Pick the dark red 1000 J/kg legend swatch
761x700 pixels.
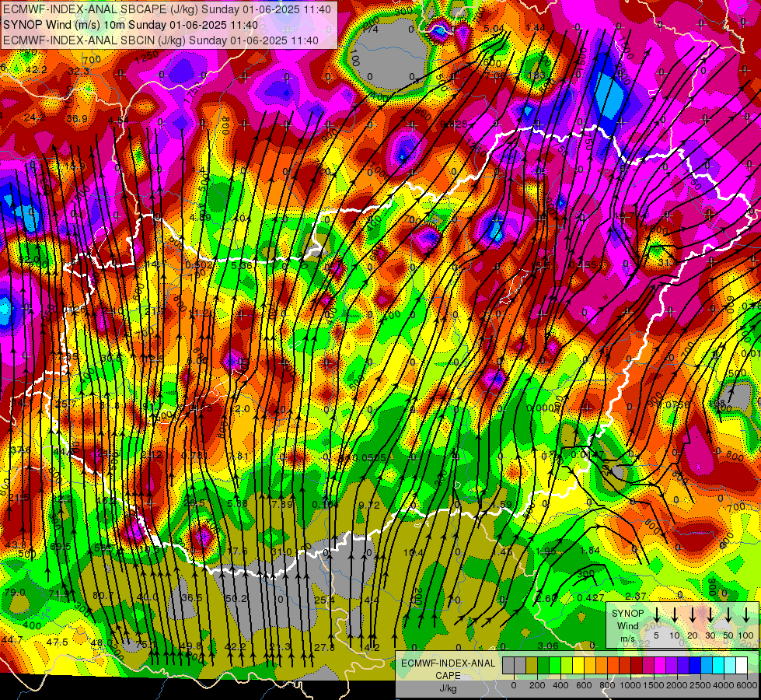[637, 665]
